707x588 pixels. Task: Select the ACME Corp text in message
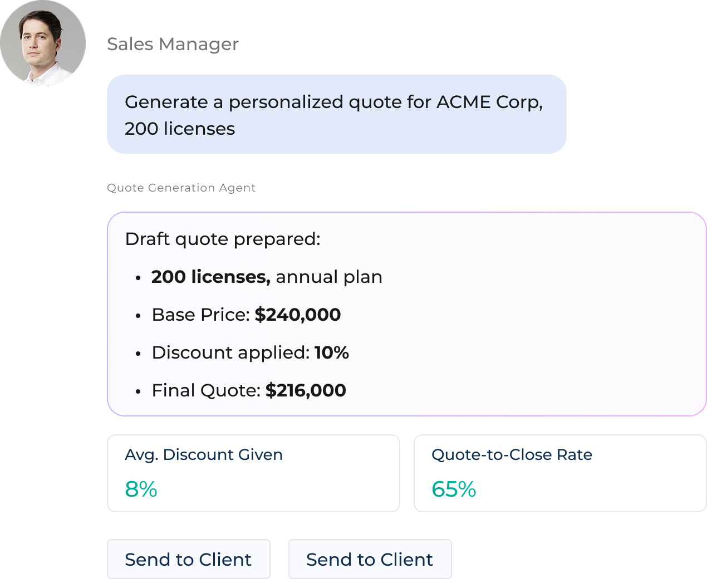[x=489, y=102]
